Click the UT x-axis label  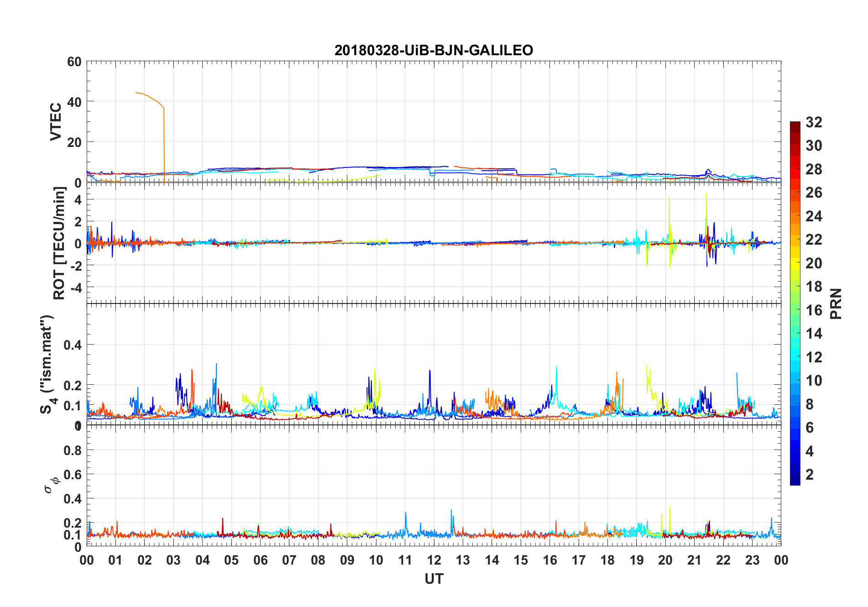point(434,579)
